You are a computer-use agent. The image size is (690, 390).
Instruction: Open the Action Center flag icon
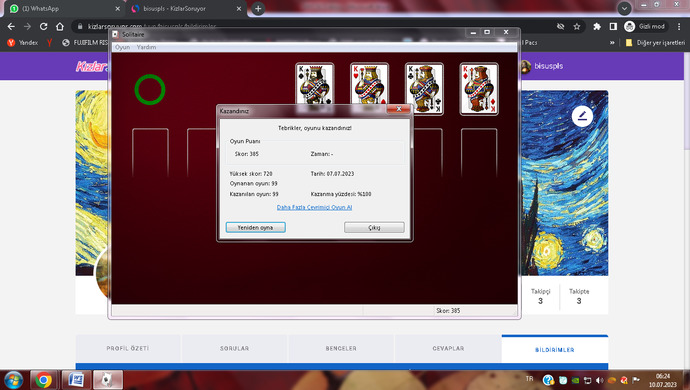tap(636, 380)
